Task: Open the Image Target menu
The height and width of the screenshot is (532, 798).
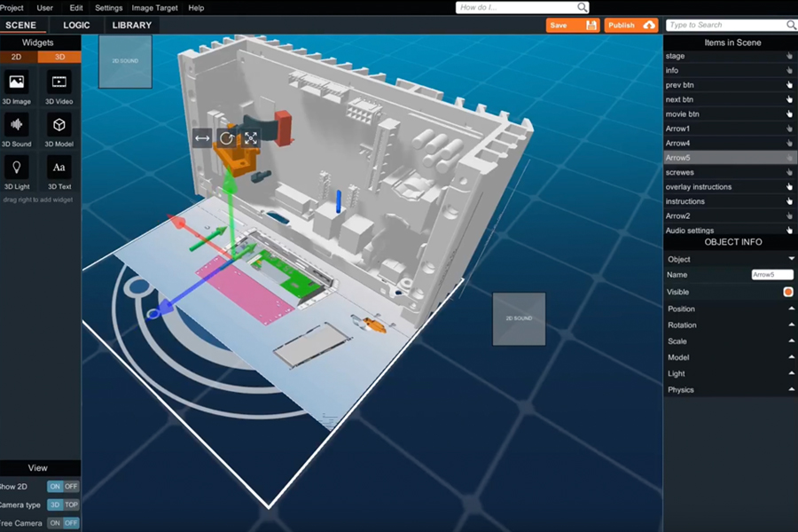Action: point(154,8)
